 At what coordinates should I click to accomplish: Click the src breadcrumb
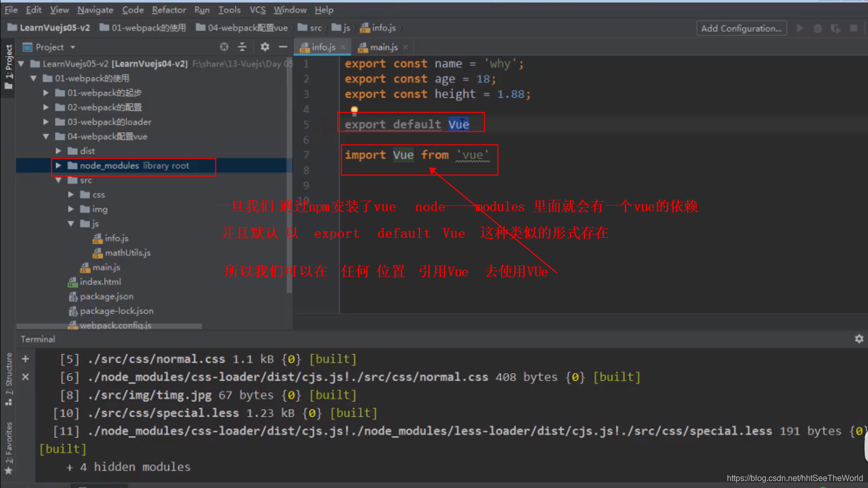[310, 28]
